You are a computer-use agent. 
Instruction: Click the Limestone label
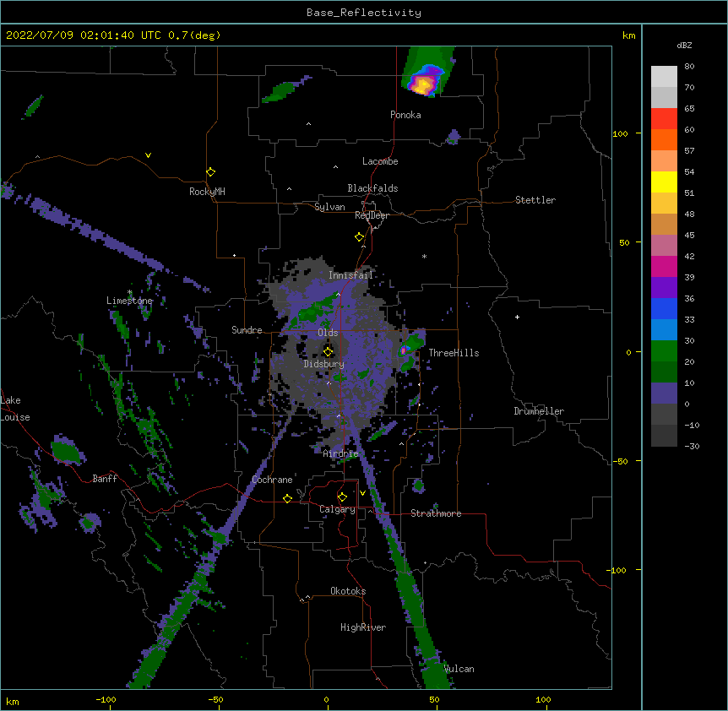tap(129, 301)
